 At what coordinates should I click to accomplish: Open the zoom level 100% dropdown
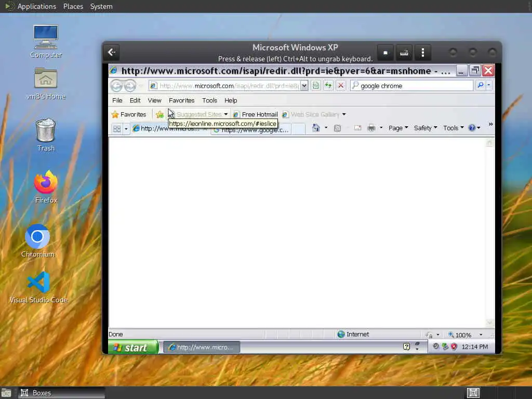click(481, 335)
